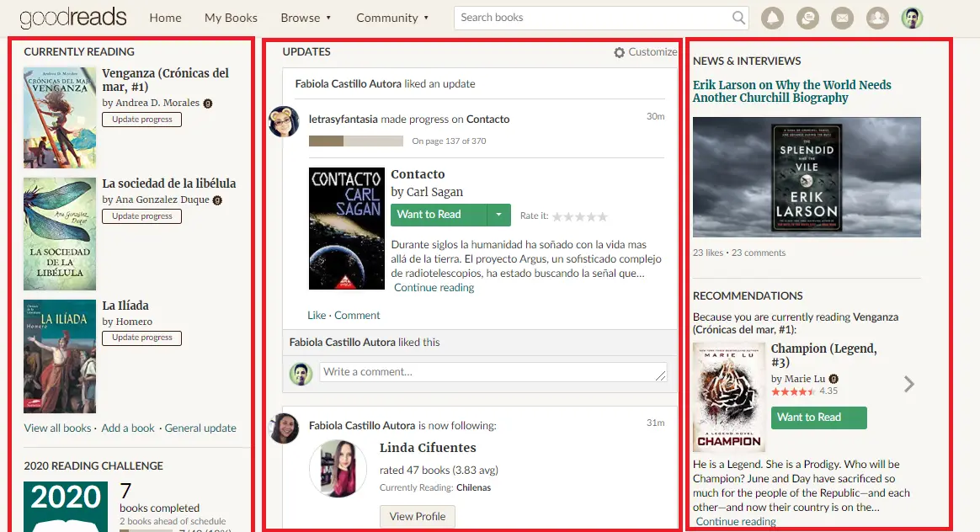Open the Customize gear on Updates feed
Viewport: 980px width, 532px height.
click(x=620, y=51)
